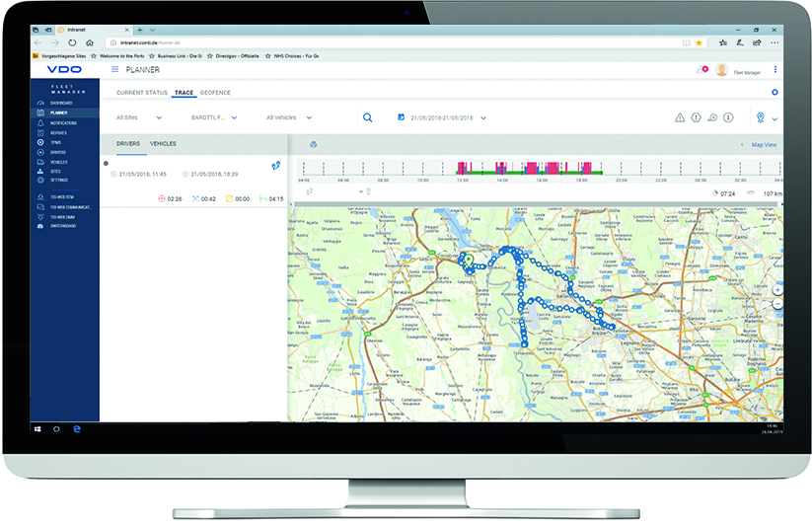
Task: Click the print icon above the timeline
Action: click(x=314, y=144)
